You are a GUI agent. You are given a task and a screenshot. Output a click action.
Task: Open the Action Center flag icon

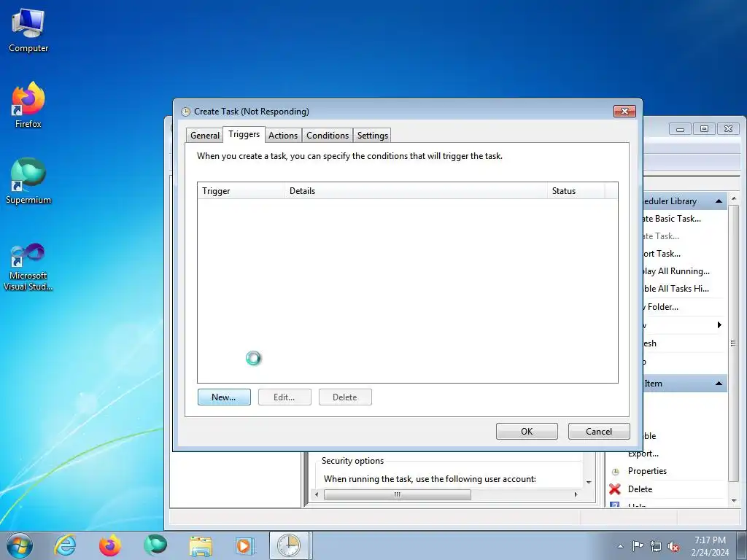pyautogui.click(x=638, y=546)
